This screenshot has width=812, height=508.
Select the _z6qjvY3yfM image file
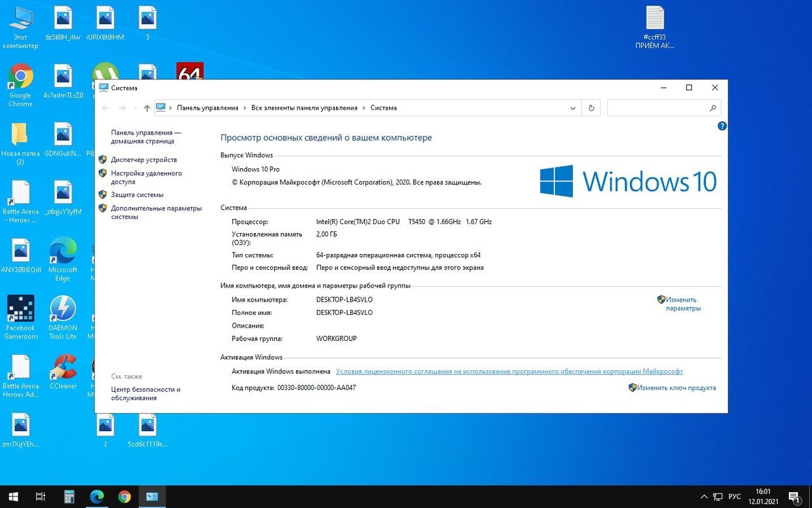pos(63,197)
